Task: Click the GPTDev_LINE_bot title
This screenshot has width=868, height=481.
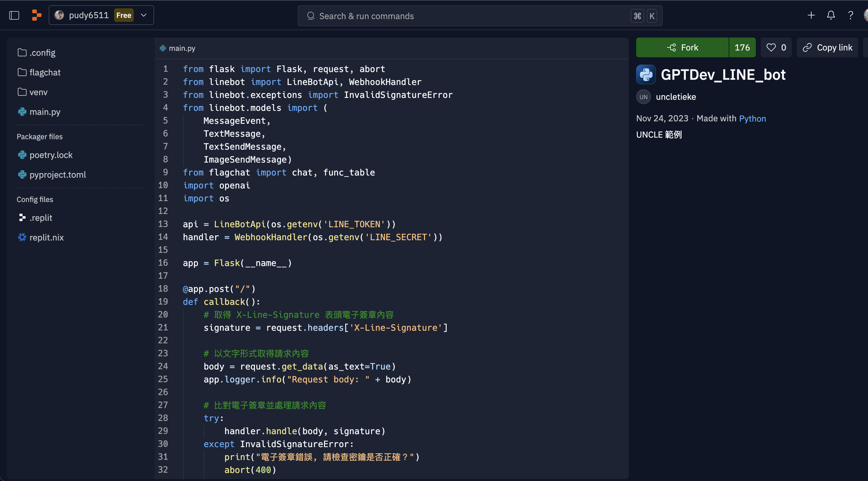Action: click(723, 75)
